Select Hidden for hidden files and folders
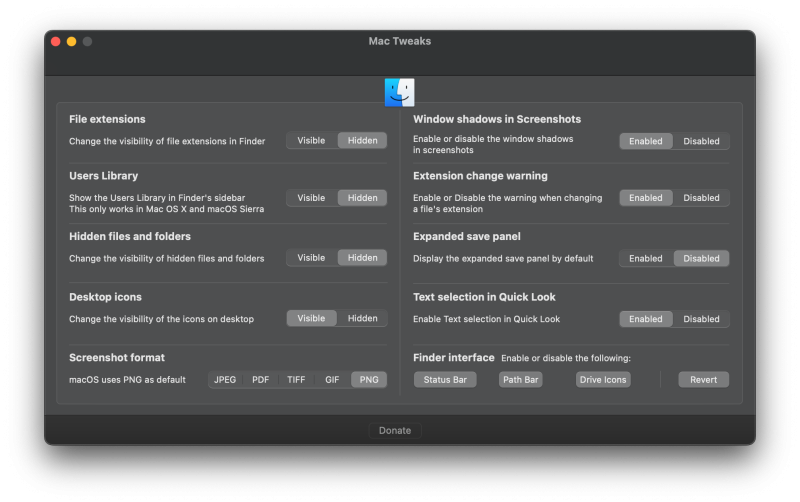The image size is (800, 502). click(362, 258)
